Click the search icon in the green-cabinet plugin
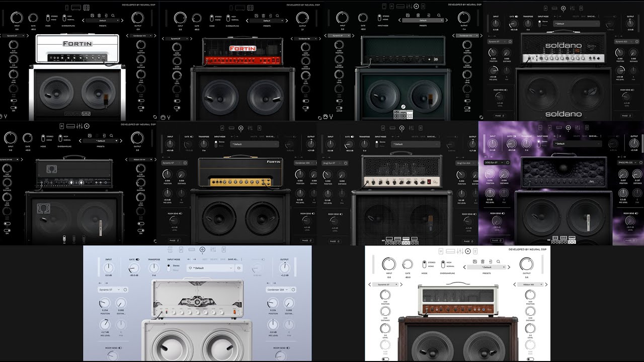644x362 pixels. (439, 15)
